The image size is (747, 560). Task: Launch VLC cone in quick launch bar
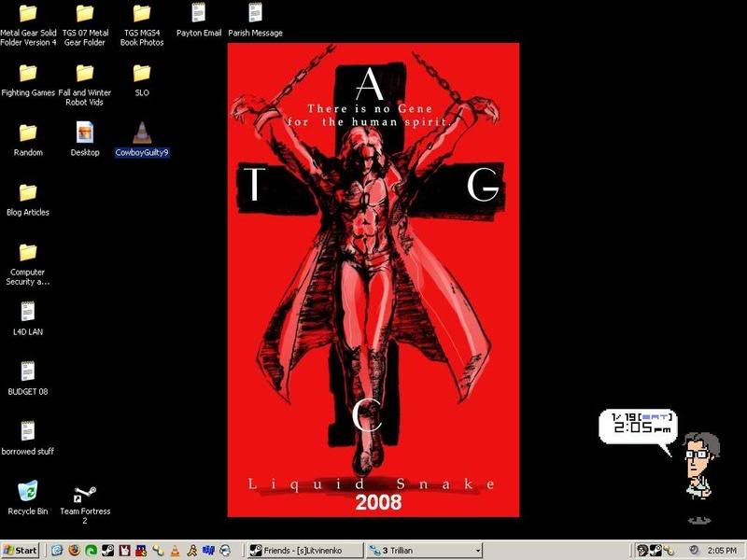tap(175, 551)
